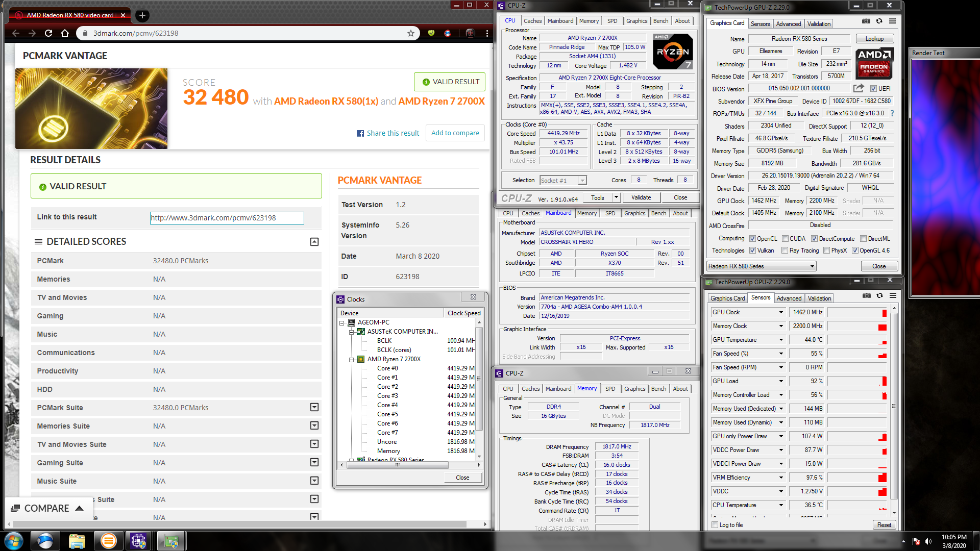Toggle the UEFI checkbox in GPU-Z
The width and height of the screenshot is (980, 551).
873,89
